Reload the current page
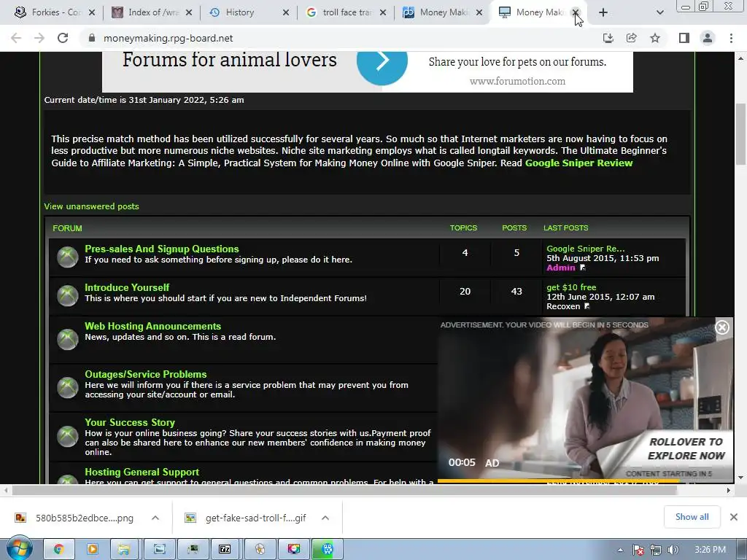 [x=63, y=38]
